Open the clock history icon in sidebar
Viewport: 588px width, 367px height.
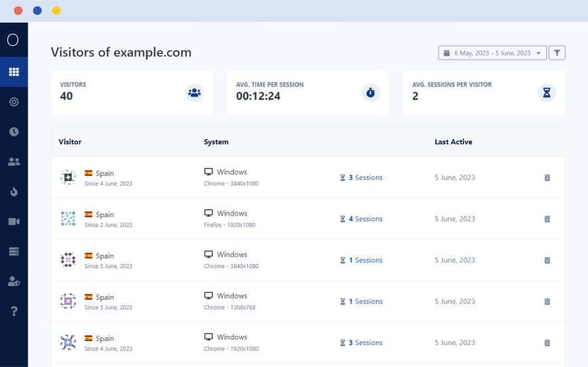[13, 131]
